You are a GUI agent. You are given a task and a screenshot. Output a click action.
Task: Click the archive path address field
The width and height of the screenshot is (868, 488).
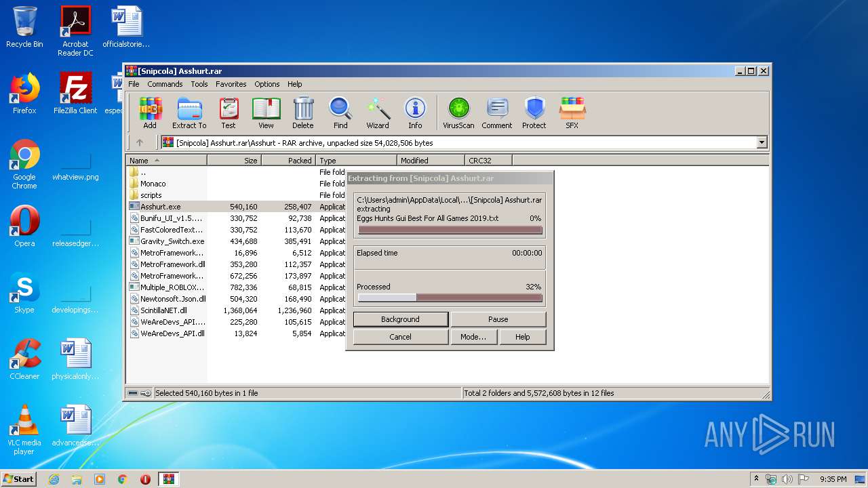coord(459,142)
